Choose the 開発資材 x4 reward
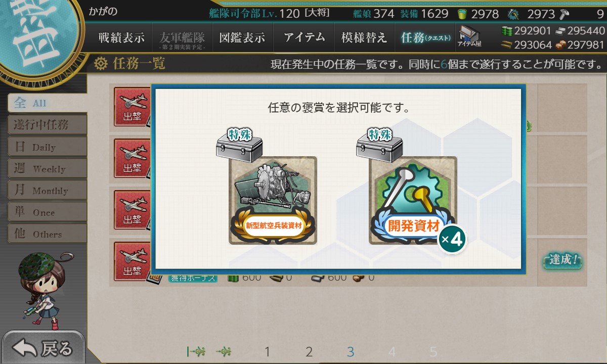Image resolution: width=607 pixels, height=364 pixels. tap(413, 201)
